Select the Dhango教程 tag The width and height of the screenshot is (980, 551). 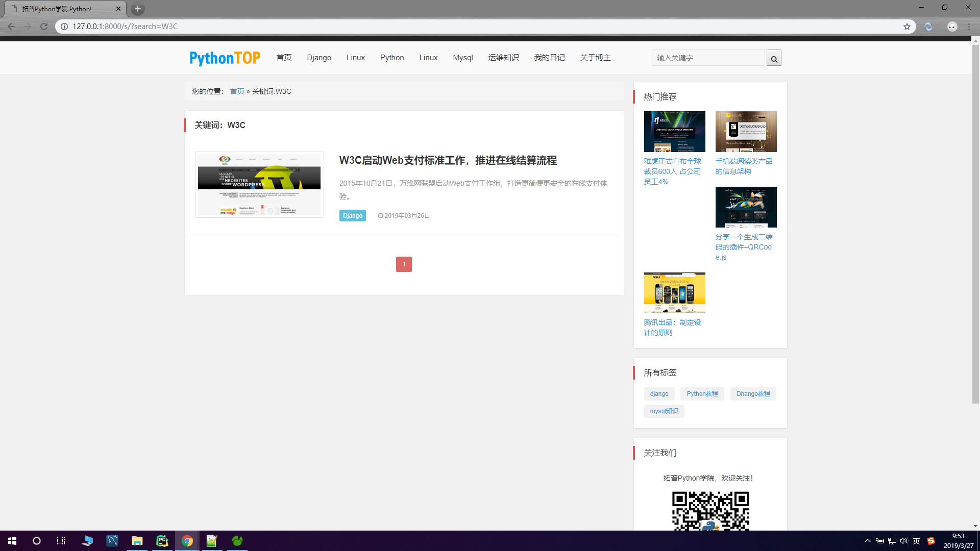tap(753, 394)
